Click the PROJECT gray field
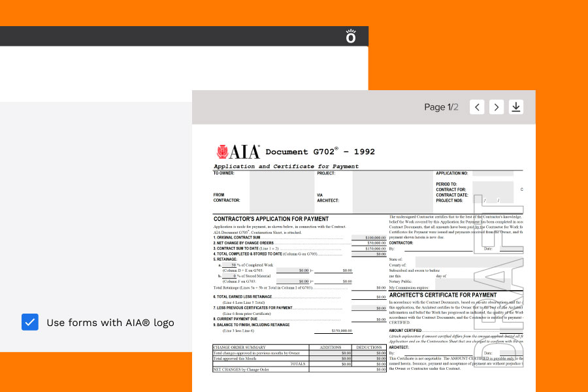 [393, 191]
